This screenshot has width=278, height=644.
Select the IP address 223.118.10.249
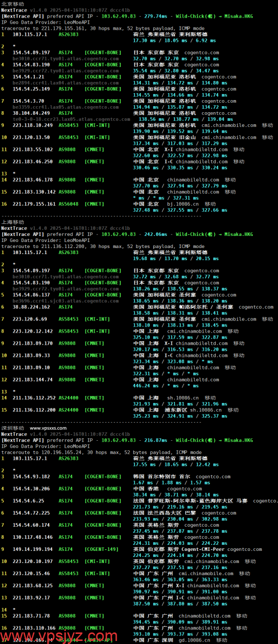coord(34,125)
